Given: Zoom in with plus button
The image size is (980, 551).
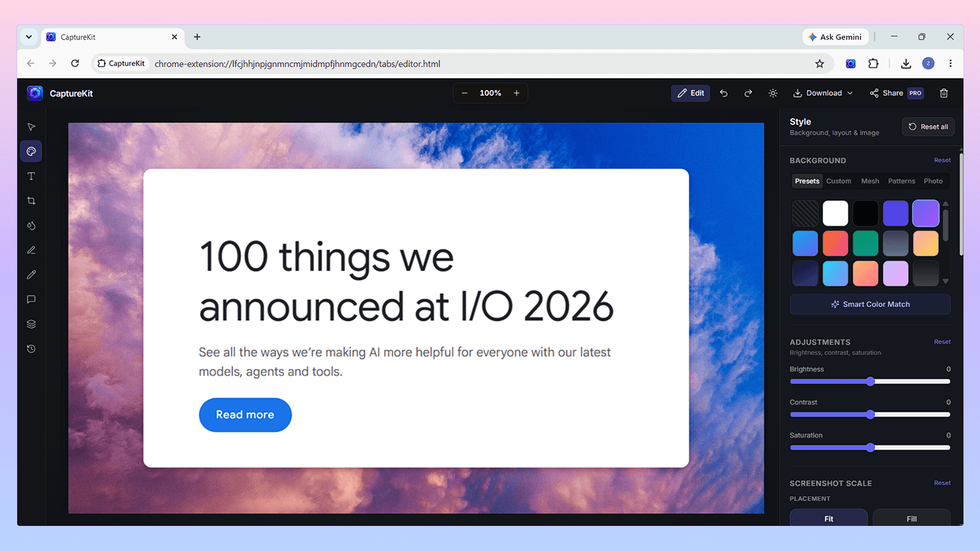Looking at the screenshot, I should [x=516, y=93].
